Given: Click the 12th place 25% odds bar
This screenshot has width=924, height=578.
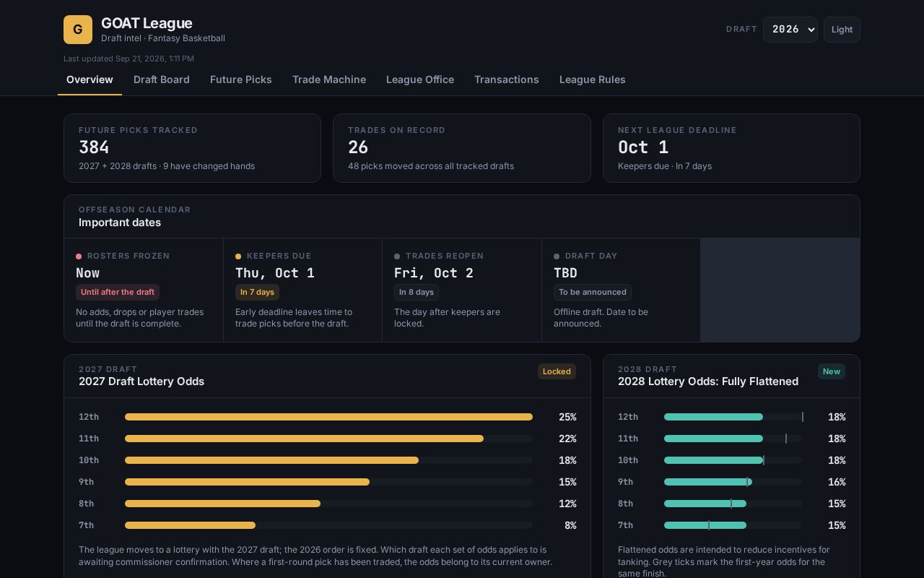Looking at the screenshot, I should pyautogui.click(x=328, y=417).
